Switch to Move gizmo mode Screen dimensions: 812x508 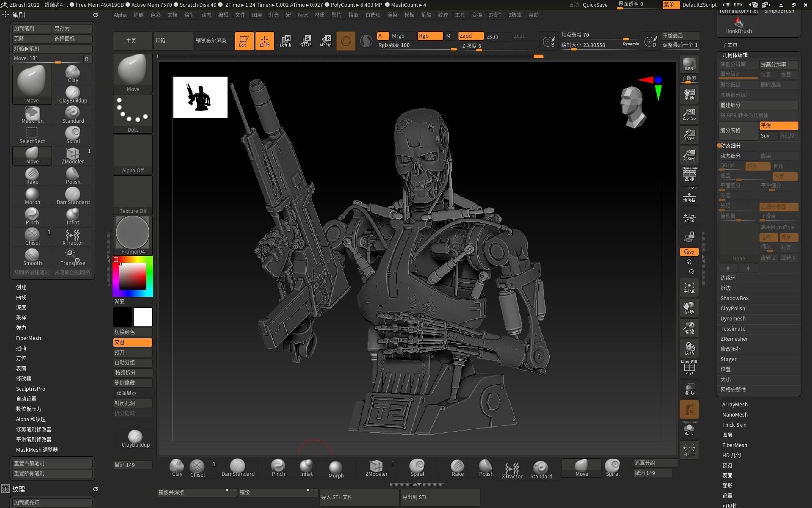pos(285,41)
